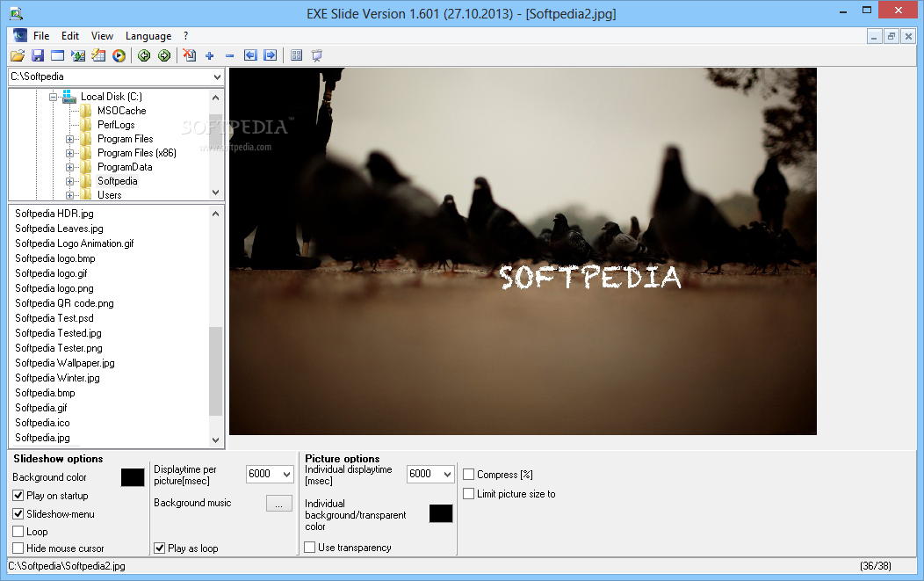Go to previous picture with green left arrow
The width and height of the screenshot is (924, 581).
(x=144, y=55)
